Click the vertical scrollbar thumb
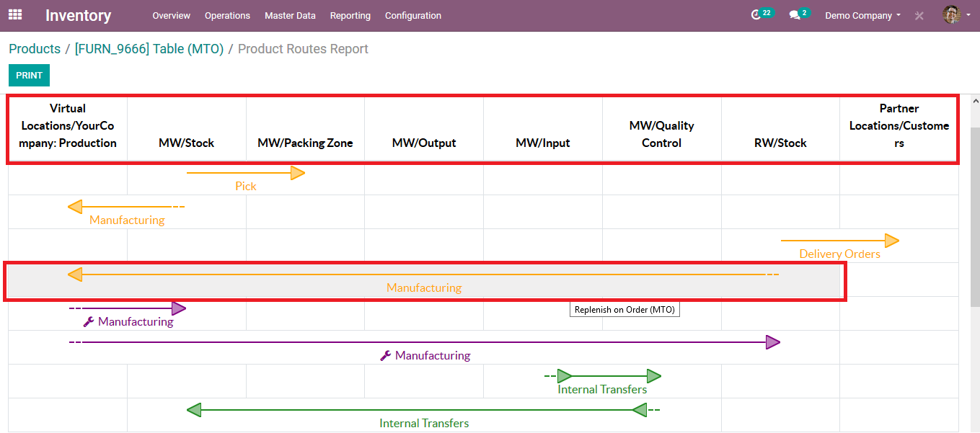980x433 pixels. coord(975,216)
